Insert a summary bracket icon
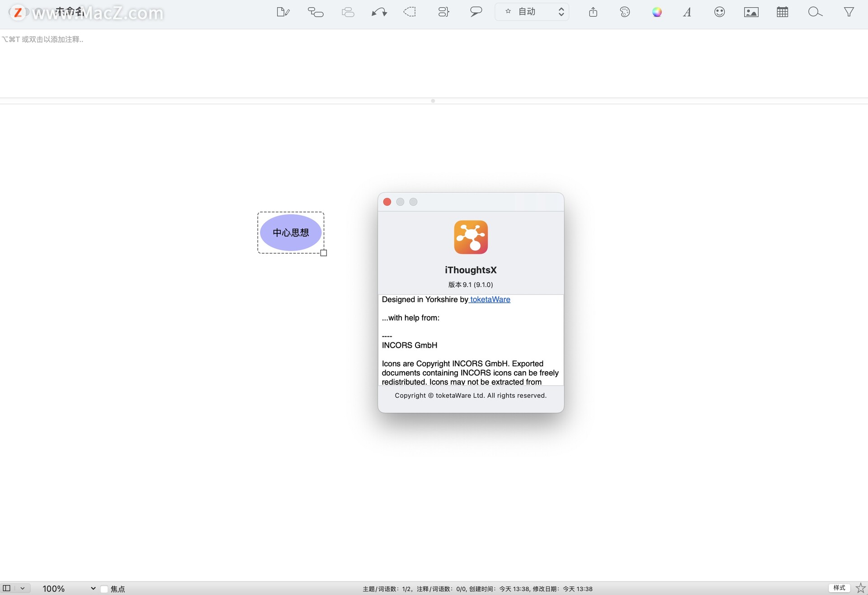This screenshot has height=595, width=868. coord(443,12)
